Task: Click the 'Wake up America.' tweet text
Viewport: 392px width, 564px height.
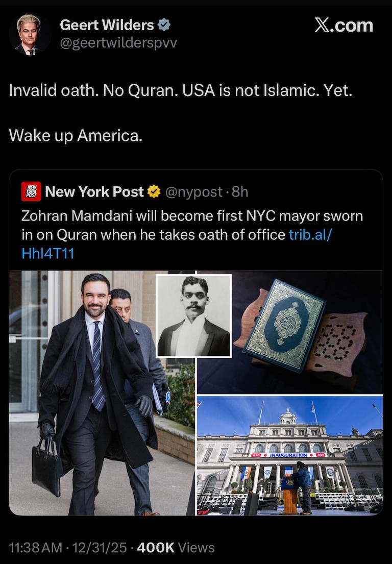Action: coord(76,136)
